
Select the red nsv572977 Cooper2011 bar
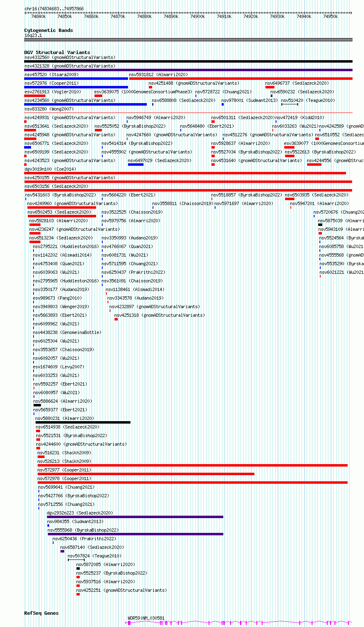pos(146,474)
